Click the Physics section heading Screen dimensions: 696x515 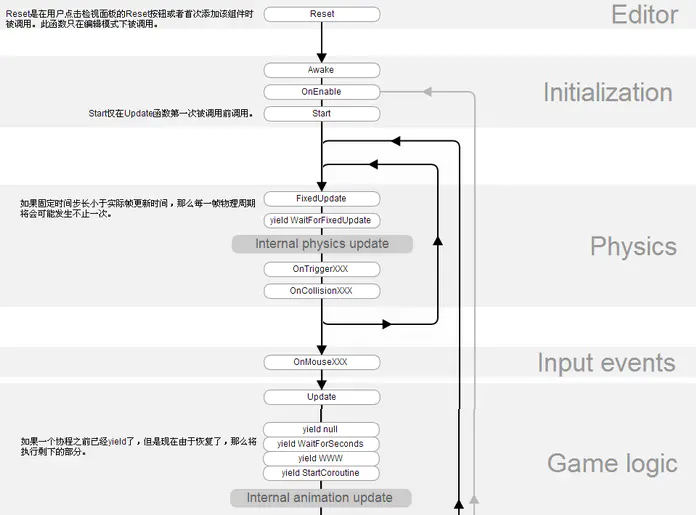[633, 246]
